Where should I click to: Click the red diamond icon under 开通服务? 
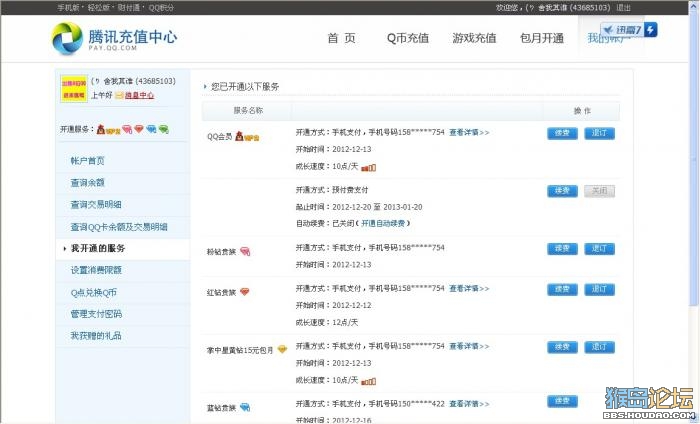[x=139, y=129]
